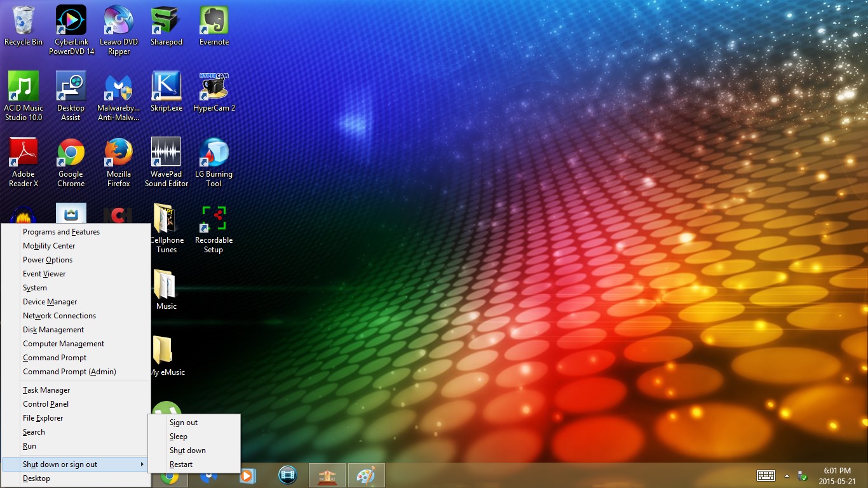Switch to the Paint palette taskbar app
The height and width of the screenshot is (488, 868).
(x=367, y=476)
